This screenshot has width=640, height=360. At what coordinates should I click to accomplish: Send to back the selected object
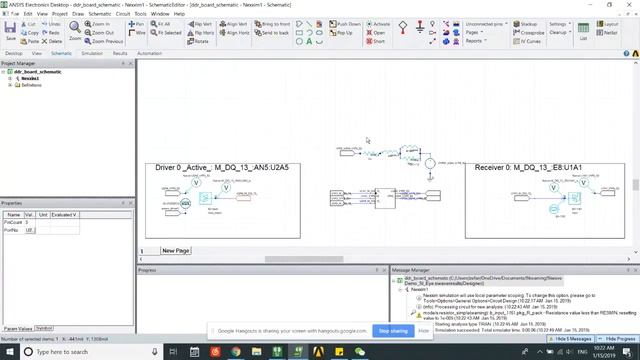pos(271,33)
